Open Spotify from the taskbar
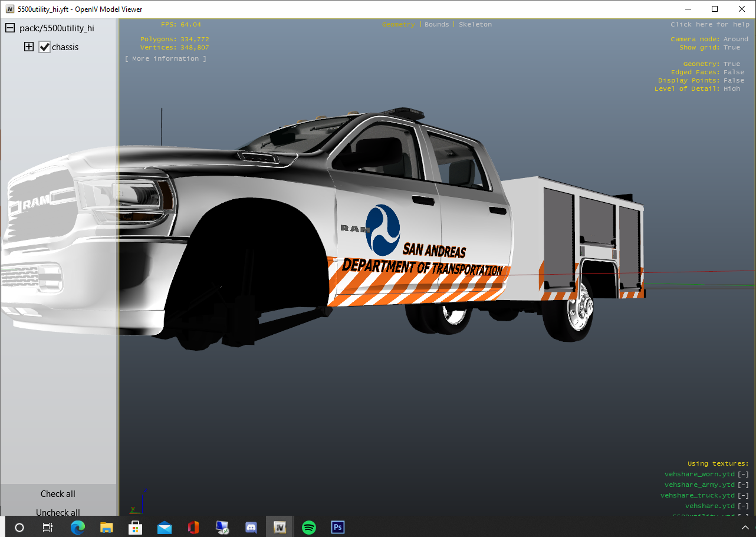 pos(309,527)
